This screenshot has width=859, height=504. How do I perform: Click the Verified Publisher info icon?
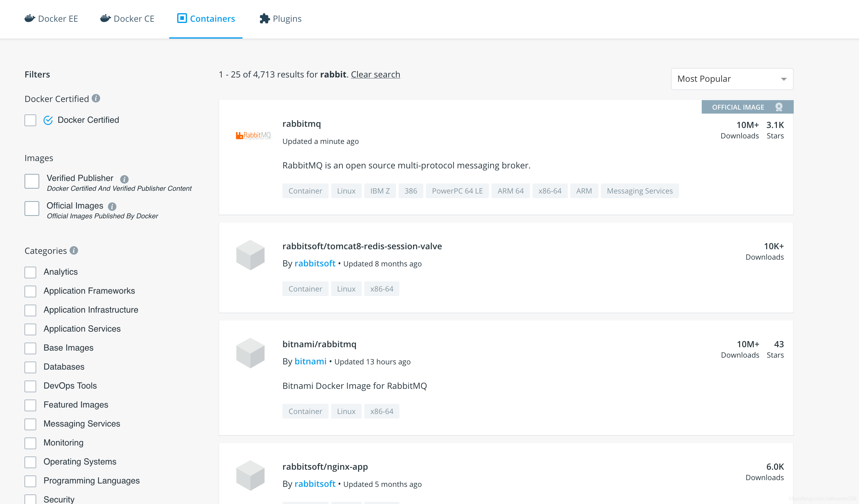(x=124, y=179)
